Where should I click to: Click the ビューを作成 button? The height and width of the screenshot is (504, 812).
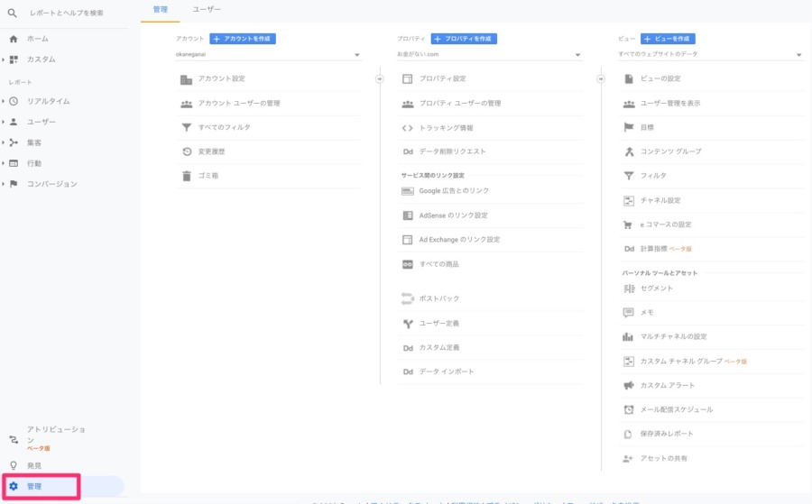669,39
